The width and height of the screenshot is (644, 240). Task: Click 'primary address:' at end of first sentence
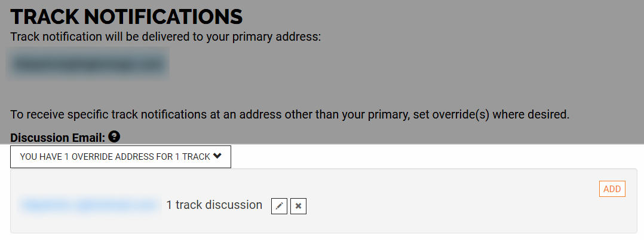(x=277, y=37)
